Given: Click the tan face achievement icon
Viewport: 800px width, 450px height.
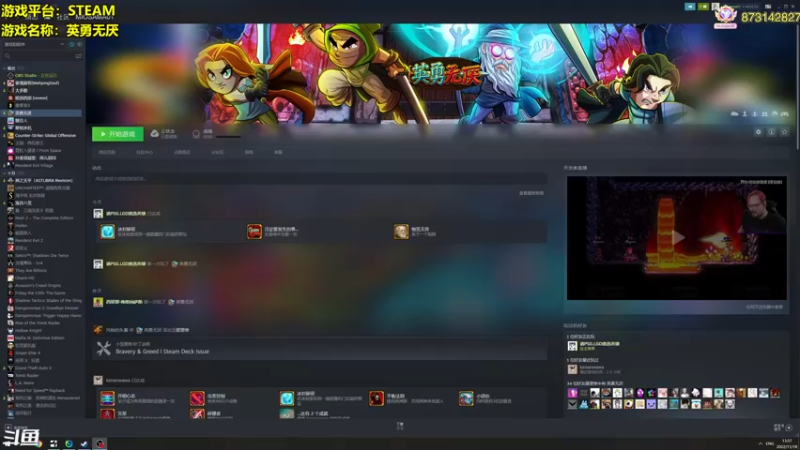Looking at the screenshot, I should (x=401, y=232).
